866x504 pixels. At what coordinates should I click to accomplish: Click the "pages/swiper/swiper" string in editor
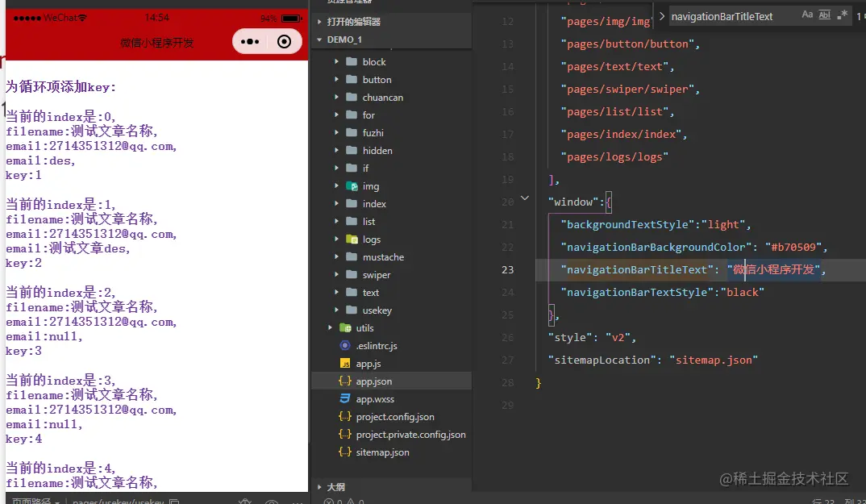tap(627, 89)
